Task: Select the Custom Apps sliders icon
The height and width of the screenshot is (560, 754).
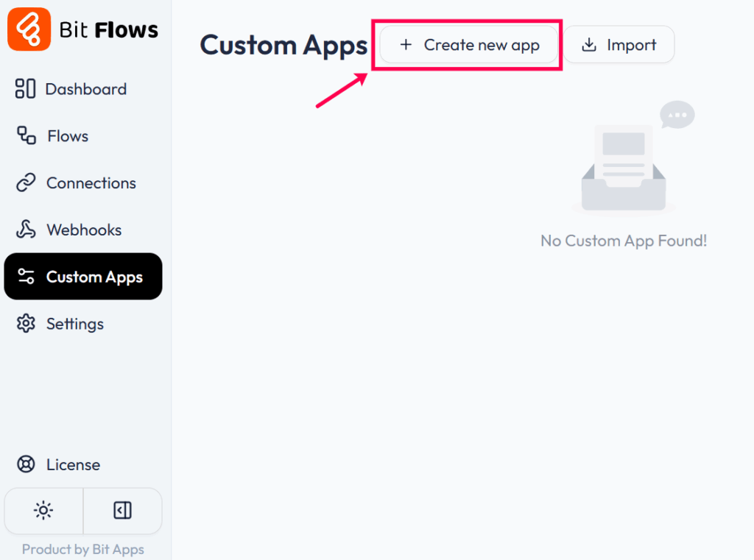Action: point(27,277)
